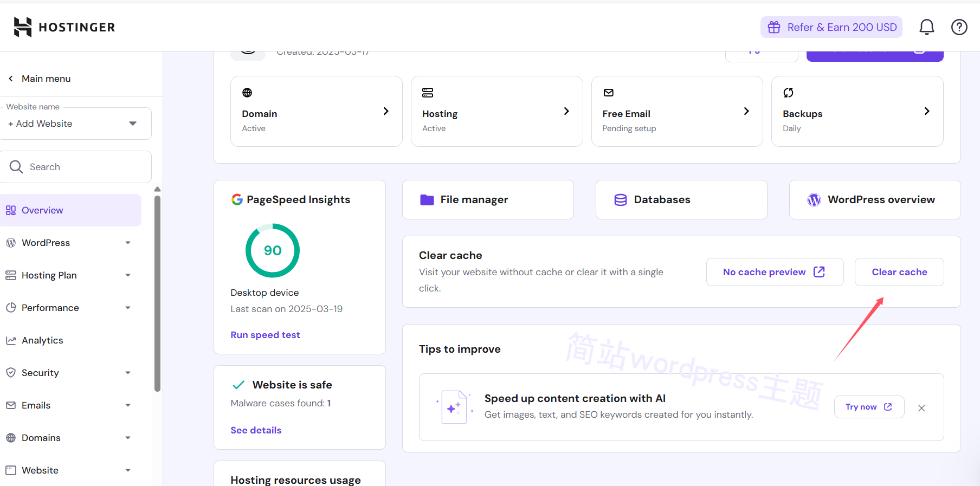Click the Clear cache button
The image size is (980, 486).
point(899,272)
